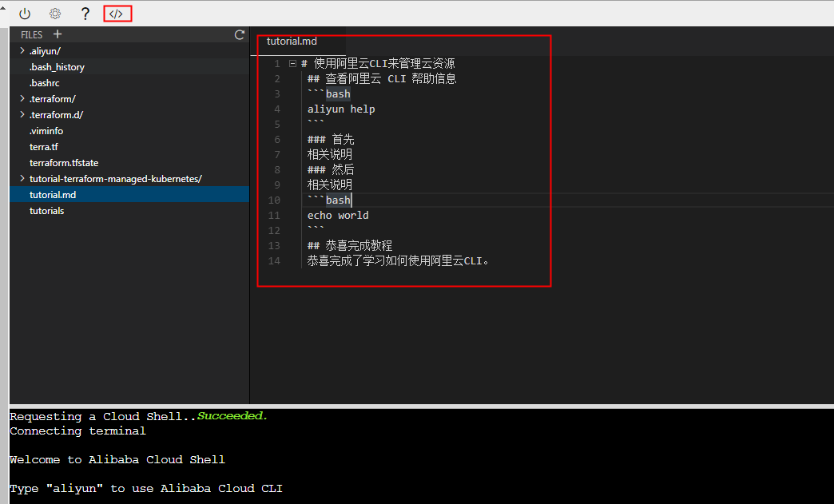Screen dimensions: 834x504
Task: Expand the .terraform.d/ folder chevron
Action: (22, 114)
